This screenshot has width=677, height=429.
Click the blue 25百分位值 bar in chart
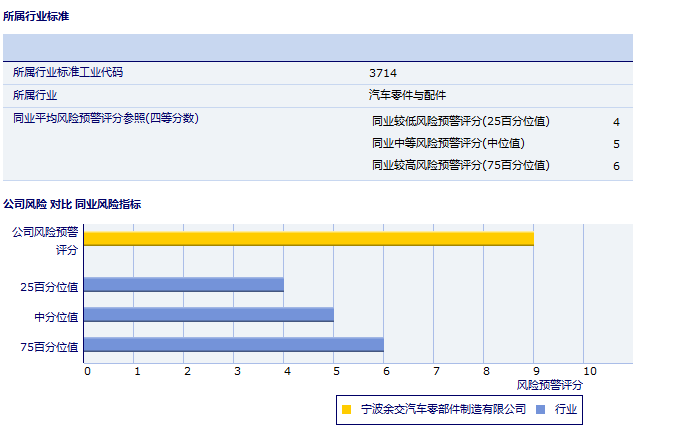(183, 285)
